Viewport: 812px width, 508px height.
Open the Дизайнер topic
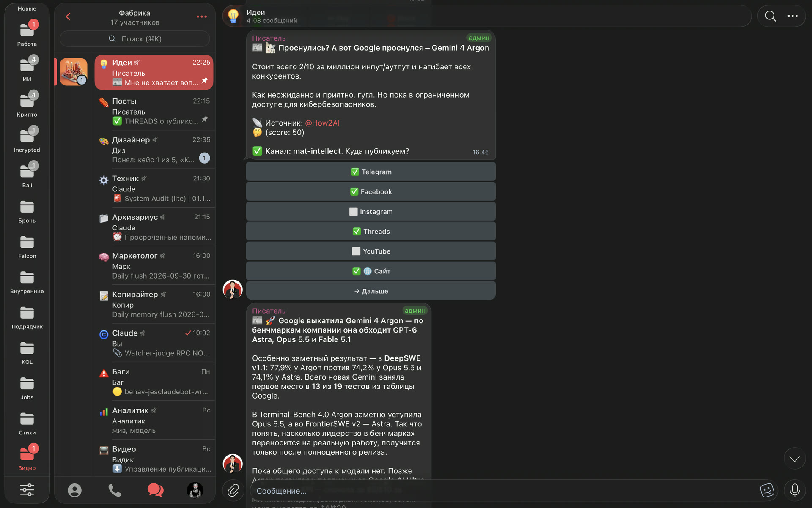coord(155,150)
